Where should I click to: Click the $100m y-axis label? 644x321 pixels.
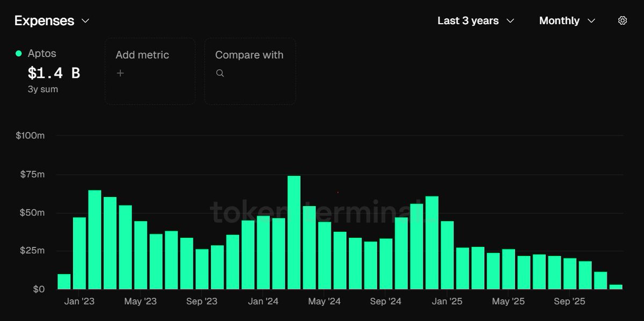click(x=30, y=136)
